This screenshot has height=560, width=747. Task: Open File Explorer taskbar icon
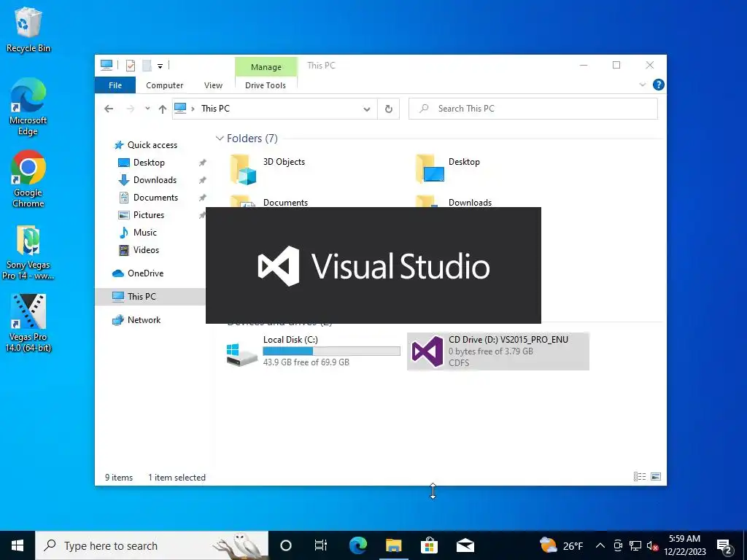coord(393,545)
